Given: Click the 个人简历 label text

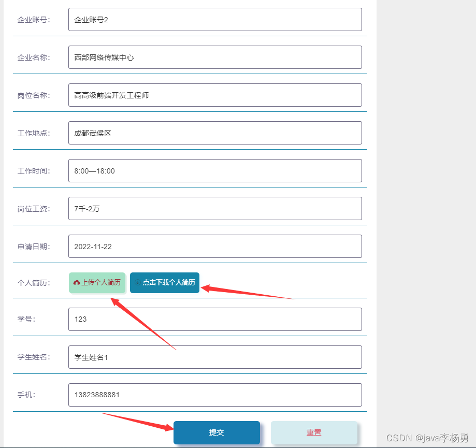Looking at the screenshot, I should coord(34,283).
